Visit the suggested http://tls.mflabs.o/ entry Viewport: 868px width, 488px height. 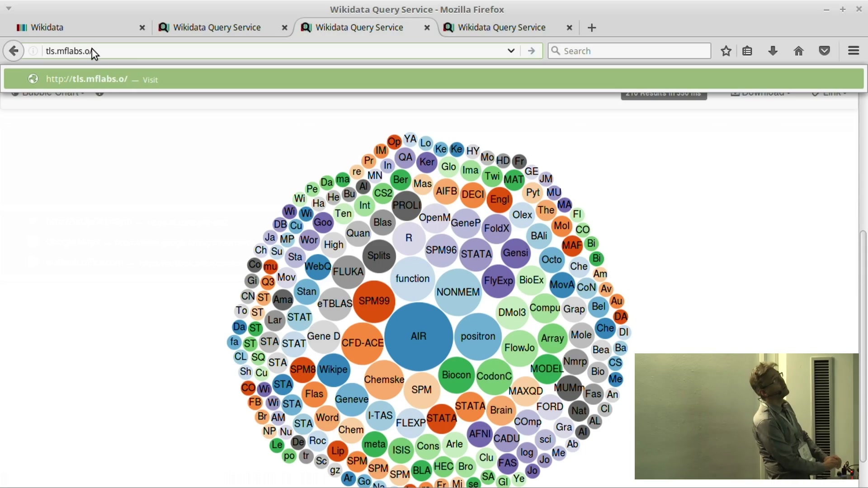[x=434, y=79]
